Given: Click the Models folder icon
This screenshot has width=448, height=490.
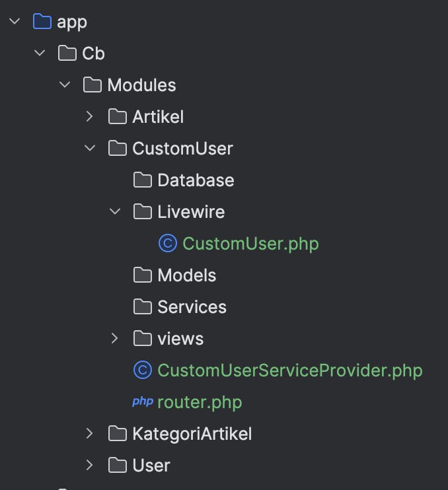Looking at the screenshot, I should tap(143, 275).
